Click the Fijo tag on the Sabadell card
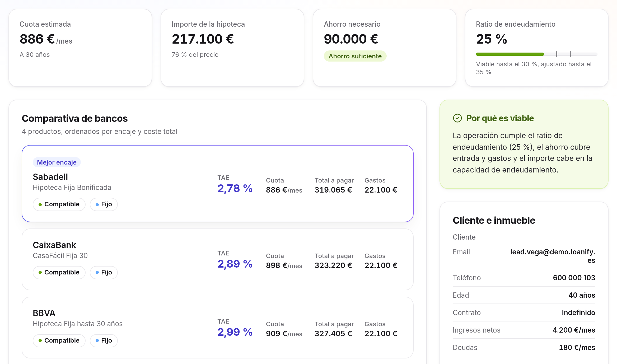The width and height of the screenshot is (617, 364). [x=104, y=204]
